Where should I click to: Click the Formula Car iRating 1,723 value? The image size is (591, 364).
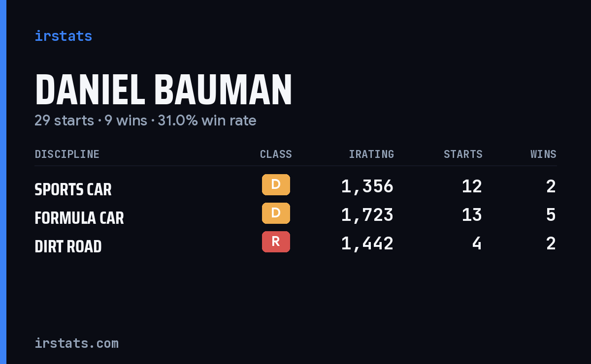point(367,214)
